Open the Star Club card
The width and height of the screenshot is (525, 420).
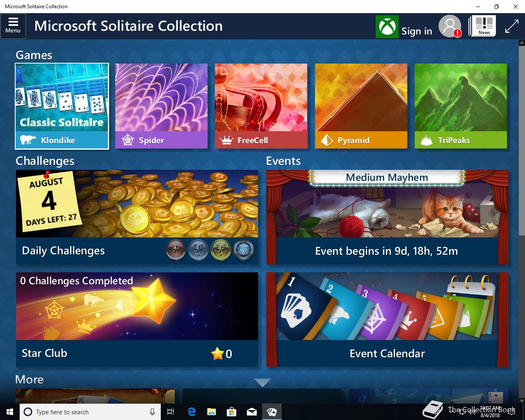pyautogui.click(x=137, y=320)
